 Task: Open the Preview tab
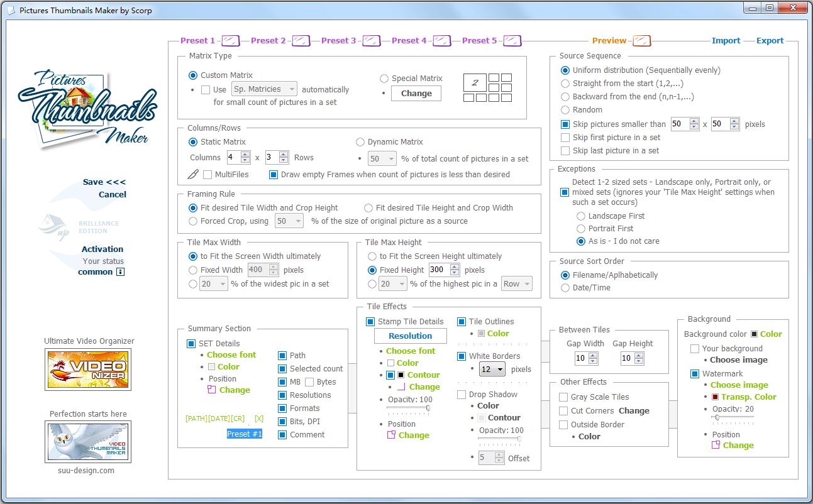(609, 41)
